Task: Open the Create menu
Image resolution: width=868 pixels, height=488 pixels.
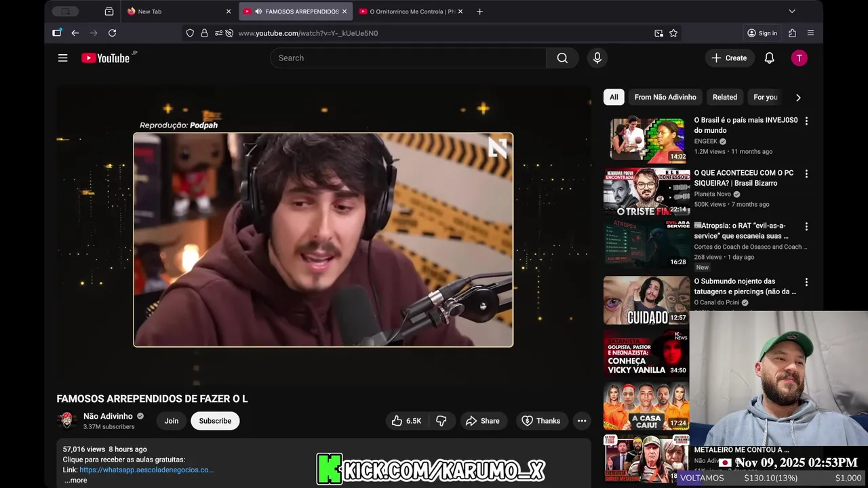Action: (729, 58)
